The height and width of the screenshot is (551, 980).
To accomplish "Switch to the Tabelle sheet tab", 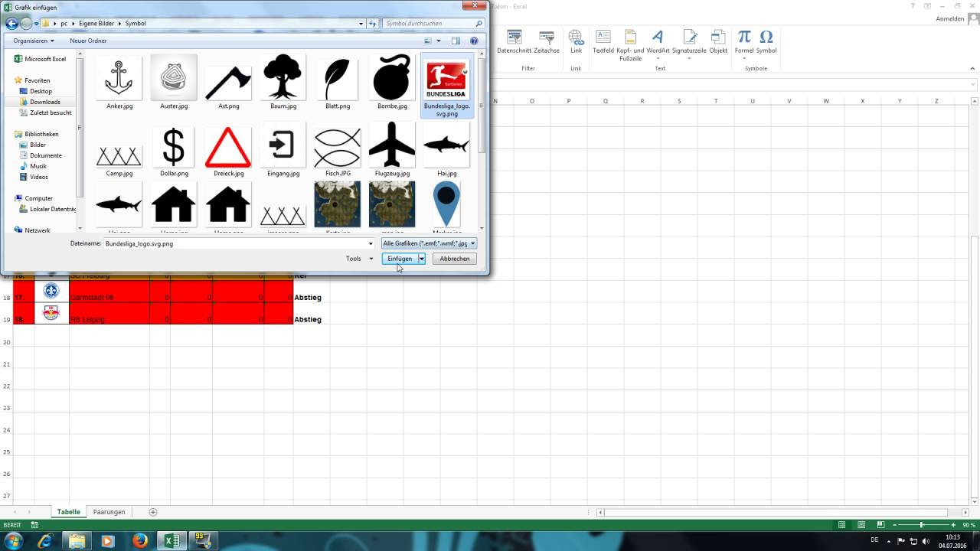I will 68,512.
